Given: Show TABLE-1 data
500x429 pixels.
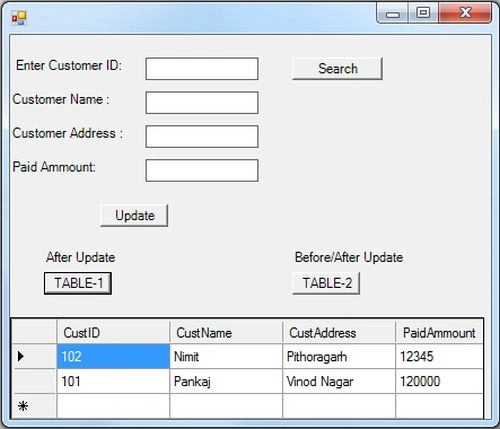Looking at the screenshot, I should tap(78, 283).
